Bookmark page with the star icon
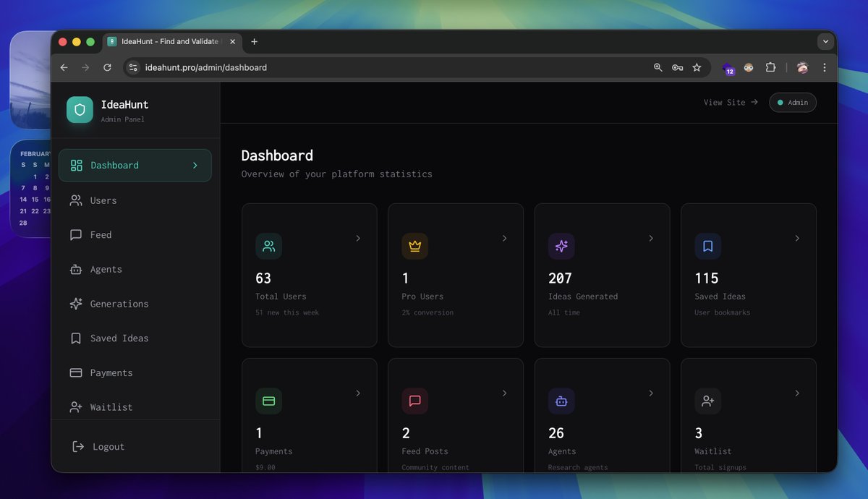Image resolution: width=868 pixels, height=499 pixels. tap(697, 67)
